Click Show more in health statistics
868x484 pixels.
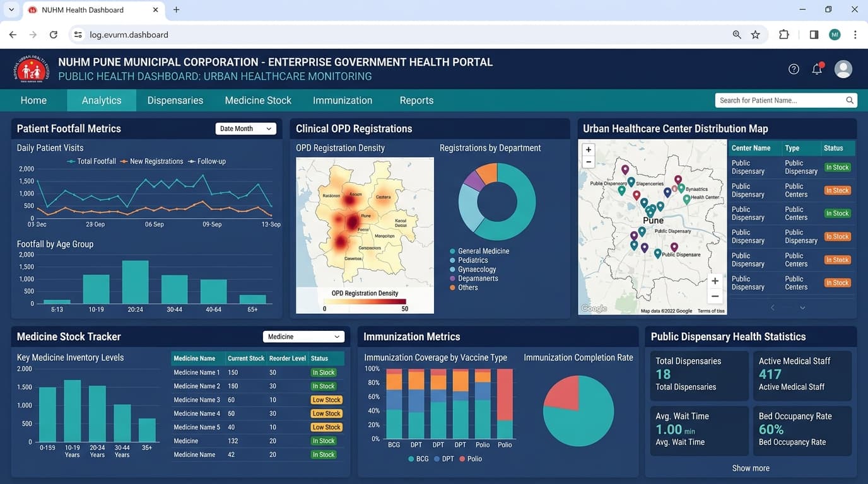[751, 468]
